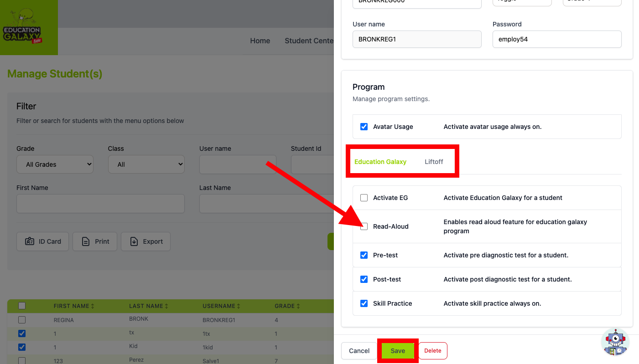Click the 'Manage program settings.' text

[391, 99]
